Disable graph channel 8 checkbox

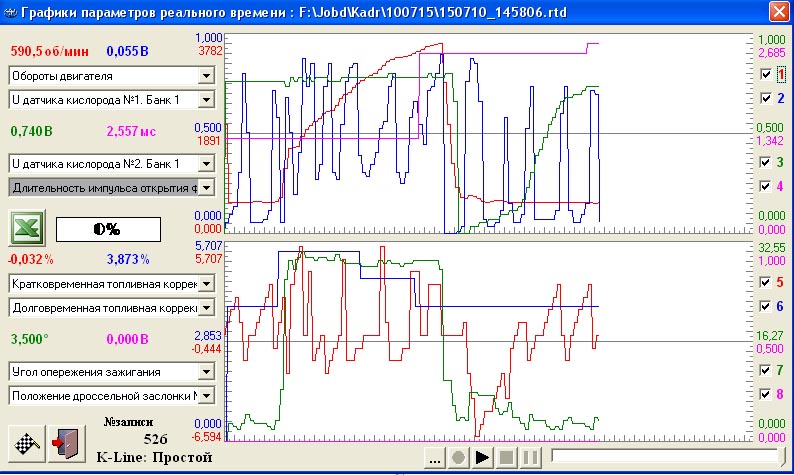(766, 394)
